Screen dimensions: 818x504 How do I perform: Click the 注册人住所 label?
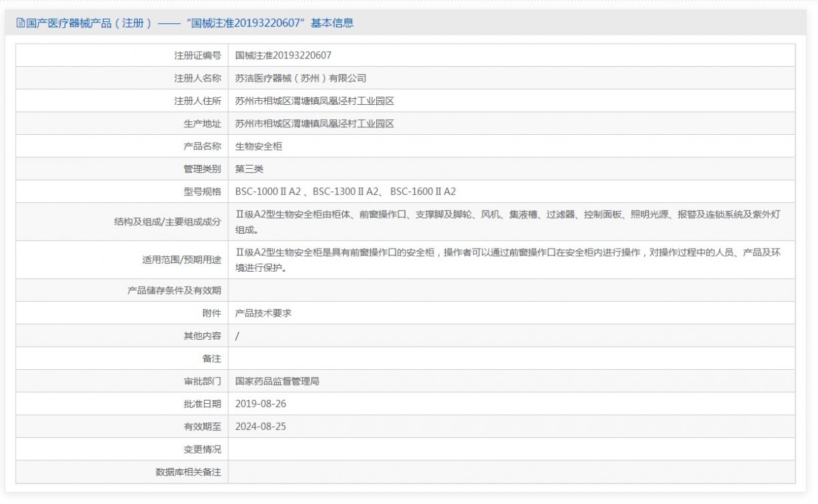[198, 101]
